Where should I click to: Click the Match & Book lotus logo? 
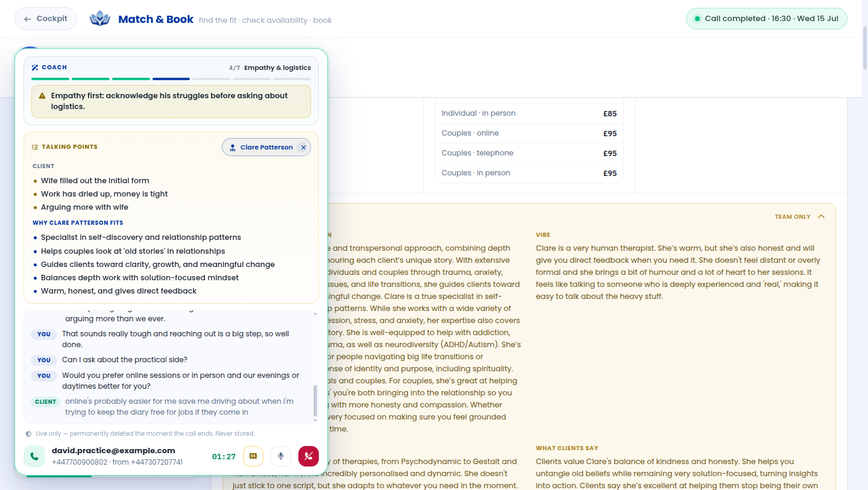pyautogui.click(x=100, y=19)
